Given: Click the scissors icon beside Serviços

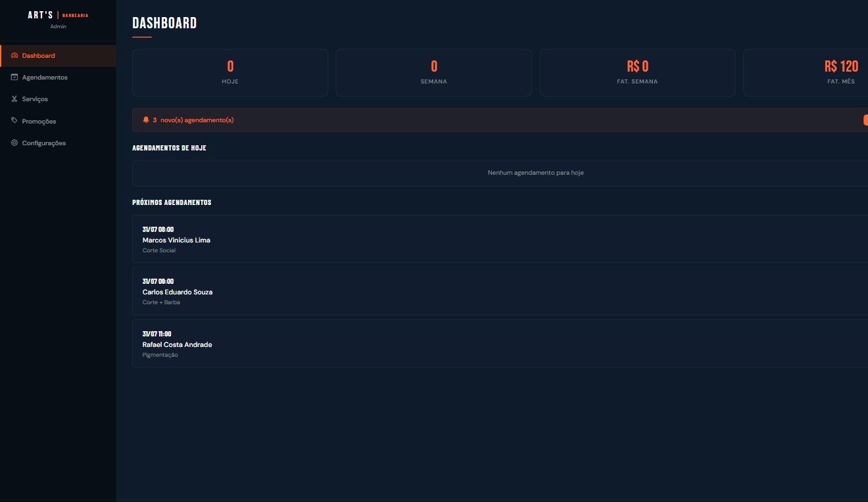Looking at the screenshot, I should [14, 99].
